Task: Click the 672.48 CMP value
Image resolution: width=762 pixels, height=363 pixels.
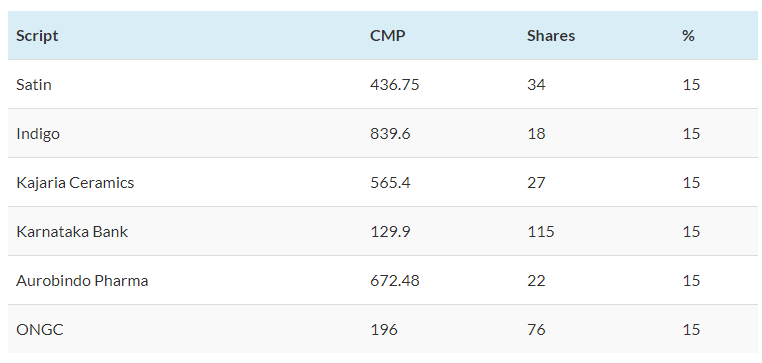Action: coord(395,280)
